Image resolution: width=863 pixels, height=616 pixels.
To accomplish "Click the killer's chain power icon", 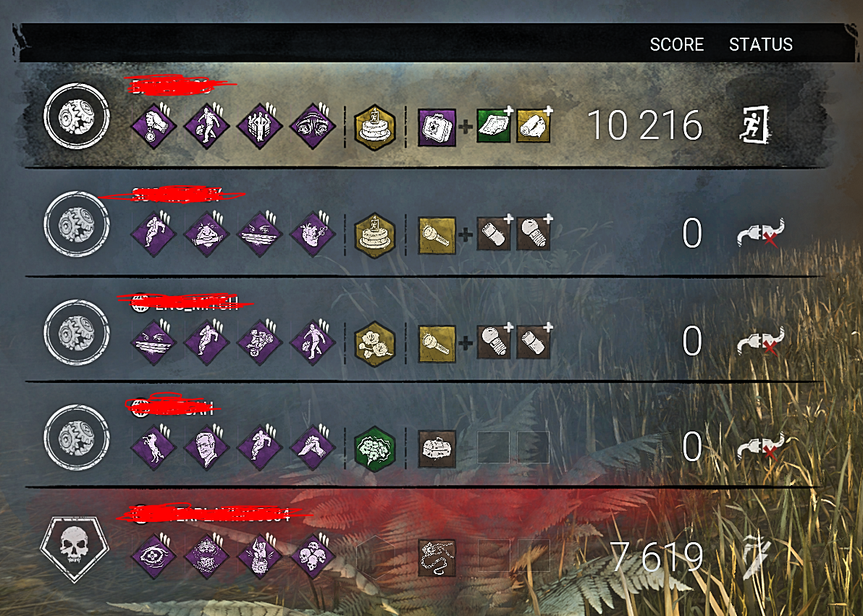I will pyautogui.click(x=437, y=557).
